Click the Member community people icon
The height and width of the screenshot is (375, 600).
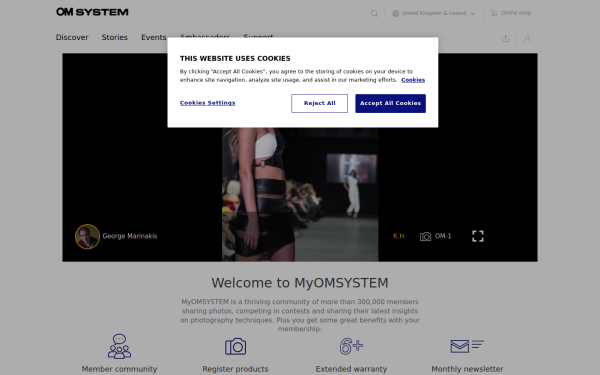(x=119, y=346)
